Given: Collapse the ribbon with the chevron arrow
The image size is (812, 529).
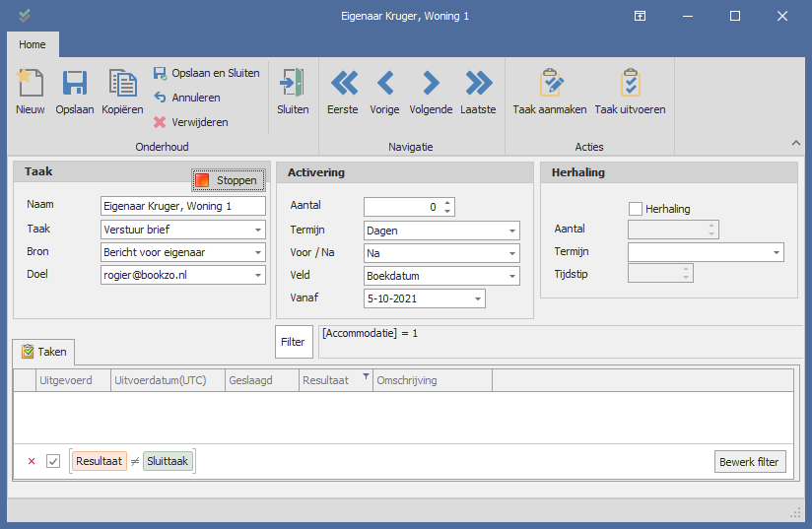Looking at the screenshot, I should [796, 144].
